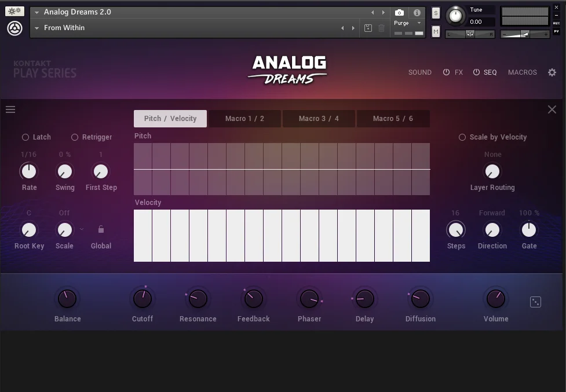Go to the next instrument preset arrow
The height and width of the screenshot is (392, 566).
(384, 13)
